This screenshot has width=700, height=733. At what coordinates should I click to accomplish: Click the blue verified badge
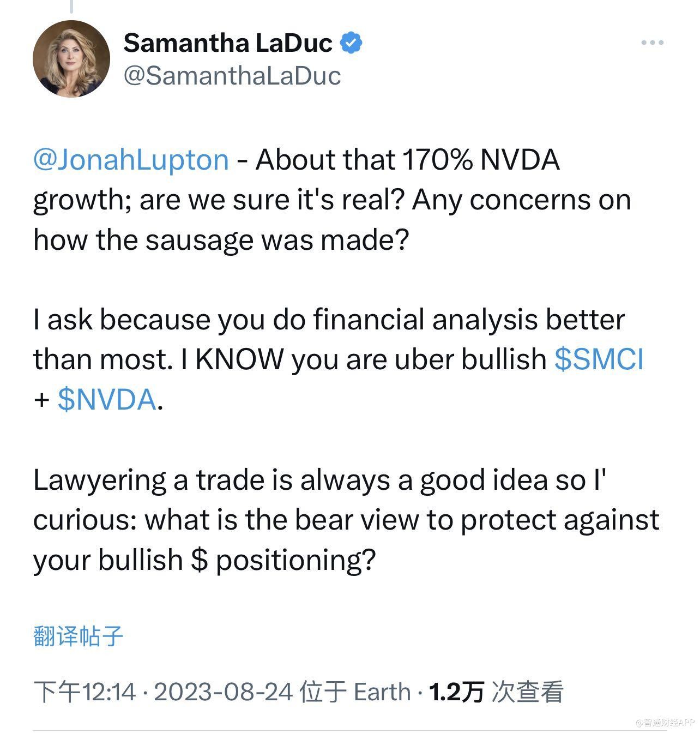tap(352, 43)
